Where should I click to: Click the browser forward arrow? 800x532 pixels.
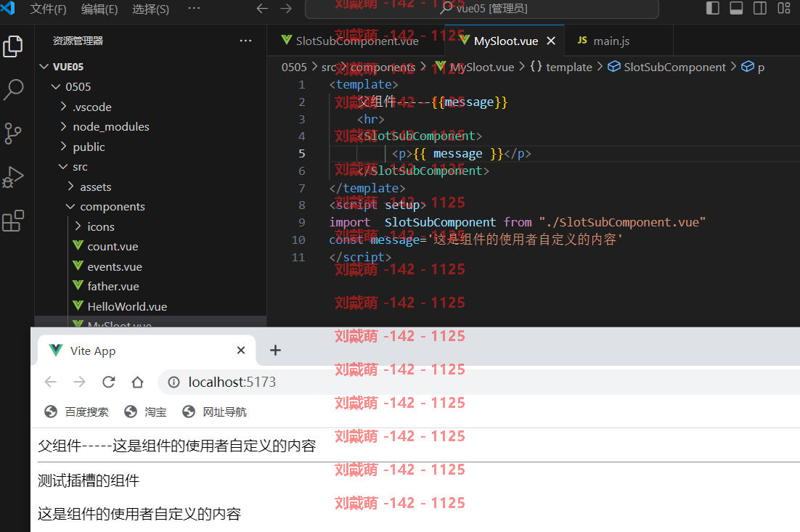[79, 382]
